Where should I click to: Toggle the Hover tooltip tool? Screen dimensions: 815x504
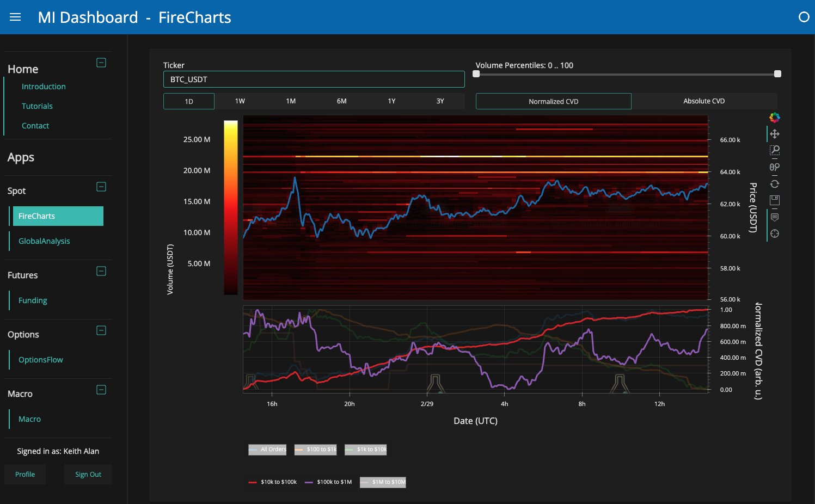(x=774, y=217)
